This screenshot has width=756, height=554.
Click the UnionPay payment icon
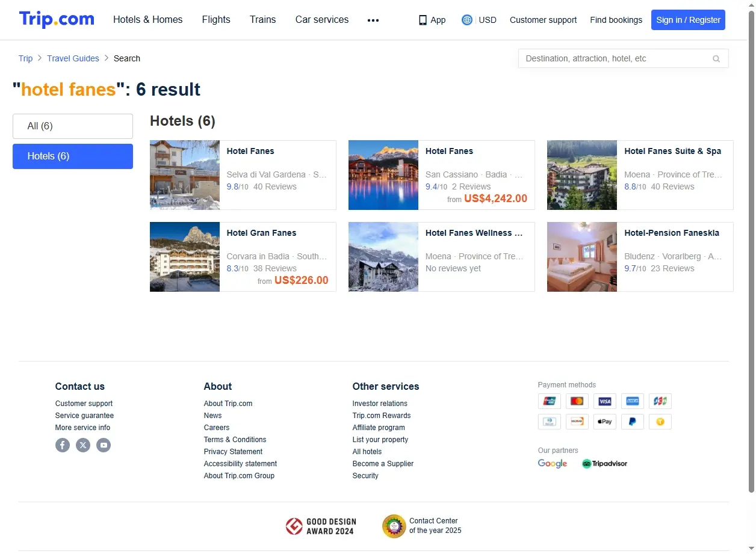click(550, 401)
